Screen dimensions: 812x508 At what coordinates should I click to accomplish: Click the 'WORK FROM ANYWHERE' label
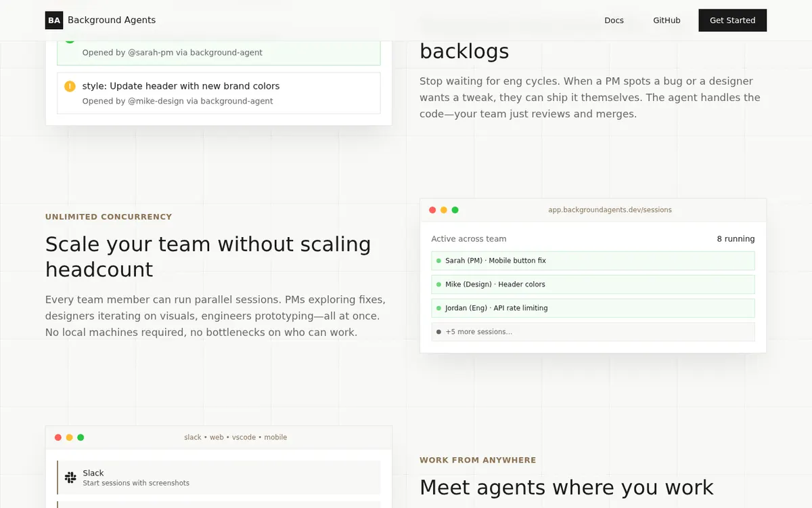(x=478, y=460)
